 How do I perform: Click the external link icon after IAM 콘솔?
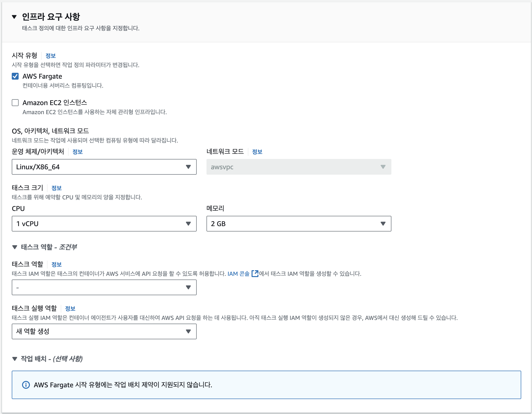(255, 273)
